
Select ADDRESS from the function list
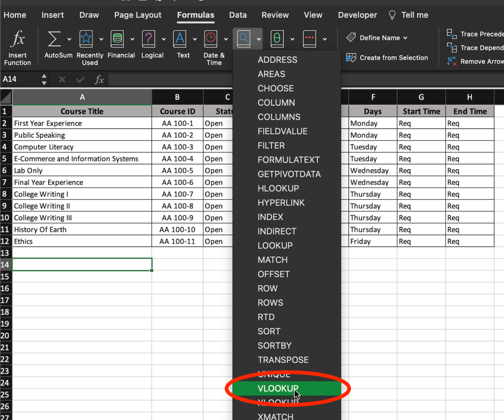[286, 60]
